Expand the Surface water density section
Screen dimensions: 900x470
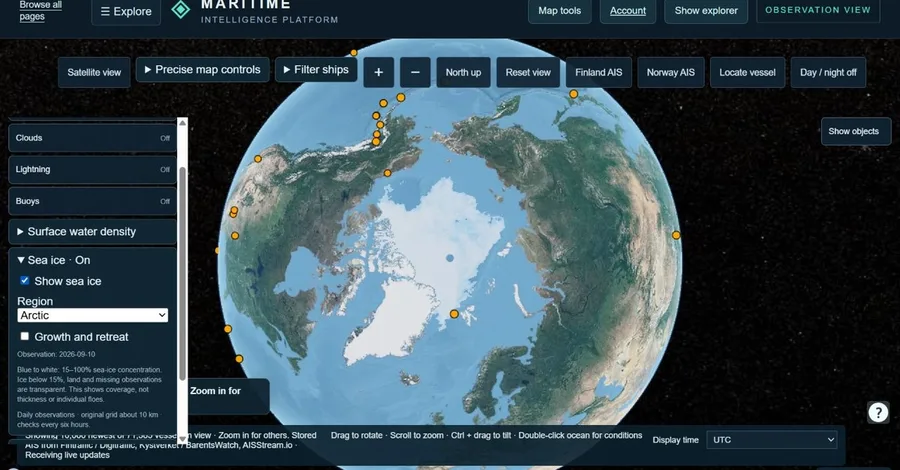point(92,232)
